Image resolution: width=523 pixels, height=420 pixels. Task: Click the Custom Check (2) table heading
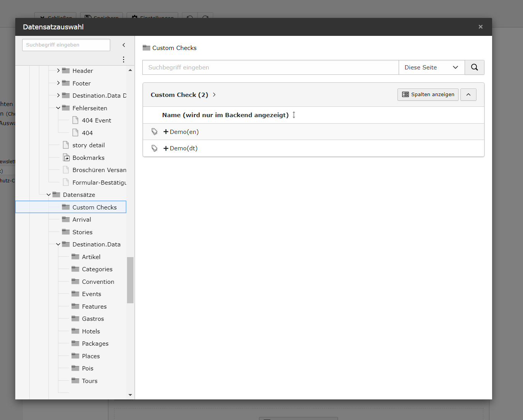(x=179, y=95)
